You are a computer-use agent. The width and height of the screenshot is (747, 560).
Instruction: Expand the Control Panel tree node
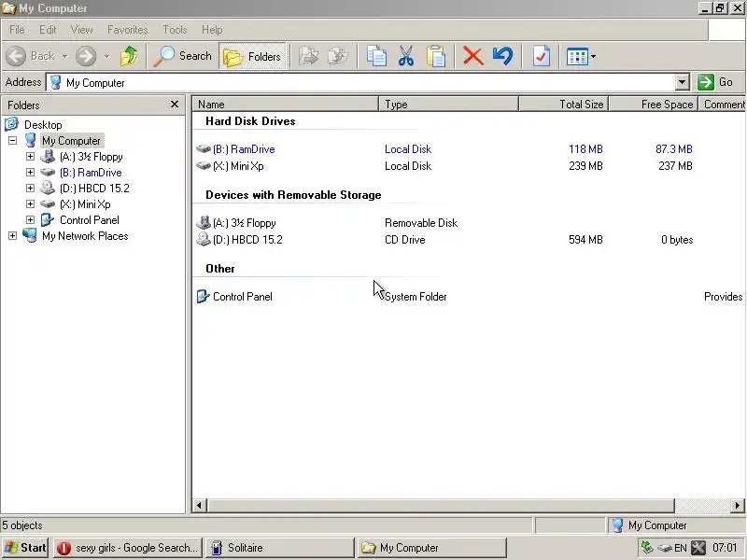pos(30,220)
